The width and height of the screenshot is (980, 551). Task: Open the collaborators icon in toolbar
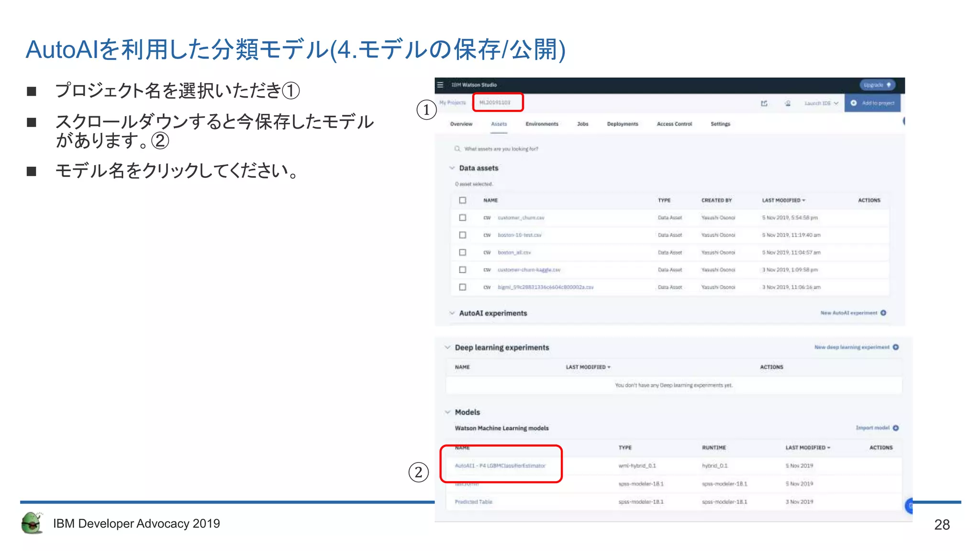[x=788, y=103]
